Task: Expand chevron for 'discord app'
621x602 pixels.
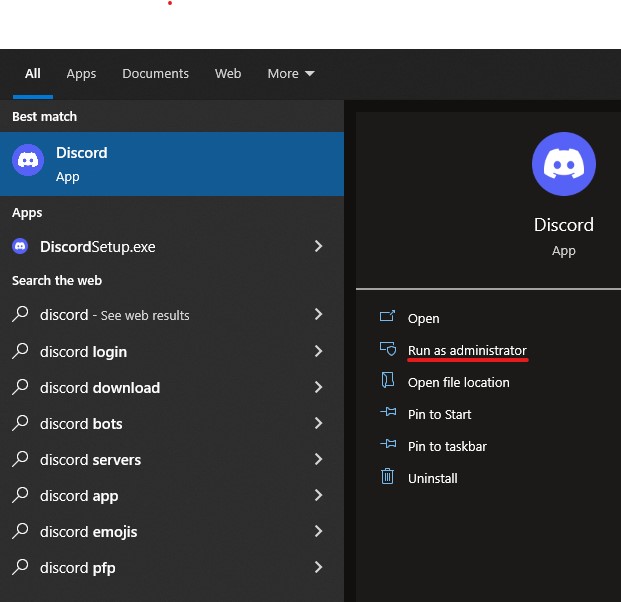Action: click(318, 495)
